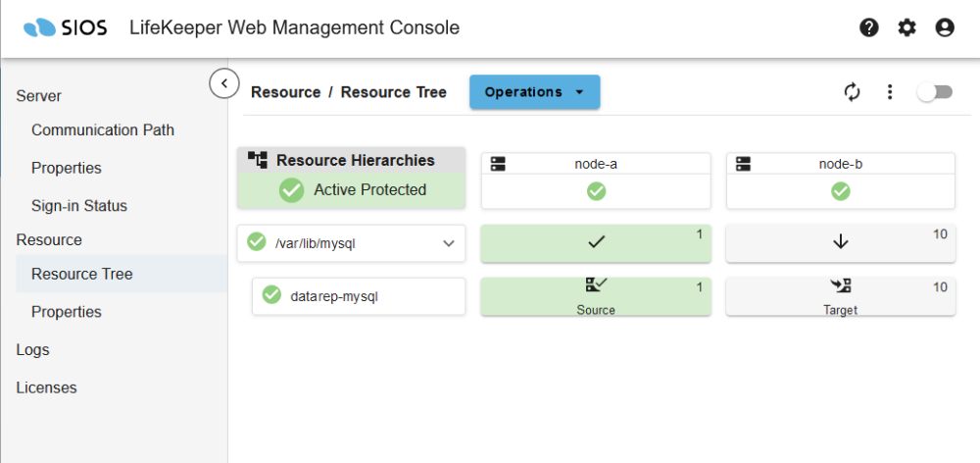Refresh the resource tree view
The height and width of the screenshot is (463, 980).
point(852,92)
